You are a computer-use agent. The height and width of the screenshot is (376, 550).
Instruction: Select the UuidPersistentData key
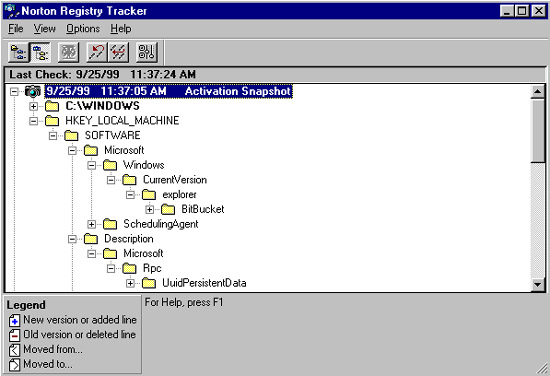(204, 283)
